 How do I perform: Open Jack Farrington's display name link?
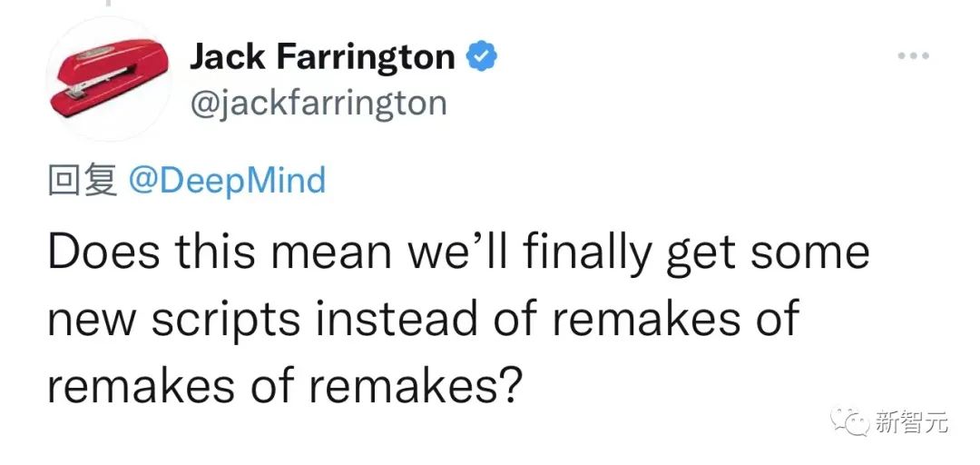322,57
